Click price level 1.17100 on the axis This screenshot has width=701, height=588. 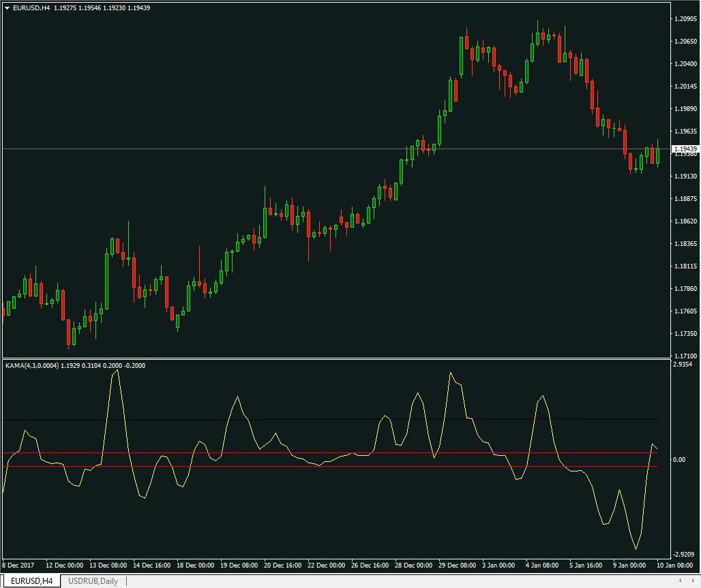[685, 356]
